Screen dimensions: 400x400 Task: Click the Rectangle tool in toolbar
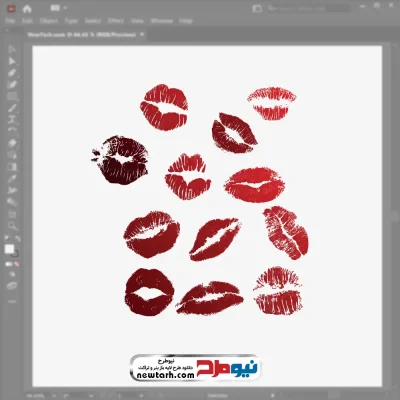(12, 97)
